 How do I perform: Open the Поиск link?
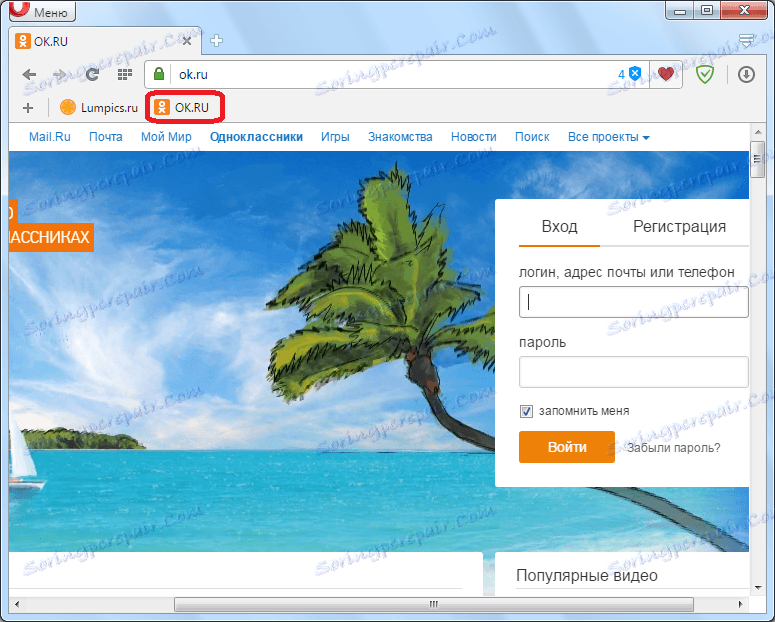tap(532, 137)
